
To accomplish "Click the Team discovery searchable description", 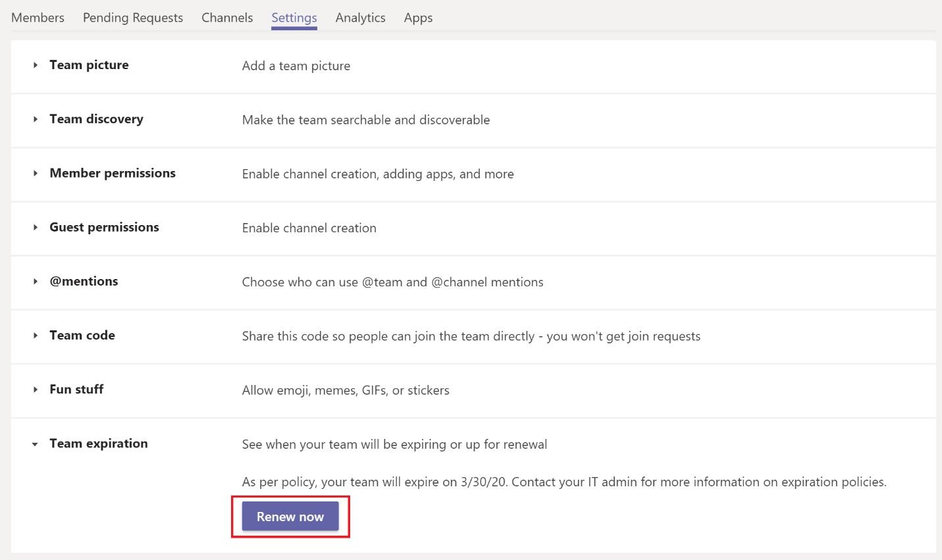I will tap(366, 120).
